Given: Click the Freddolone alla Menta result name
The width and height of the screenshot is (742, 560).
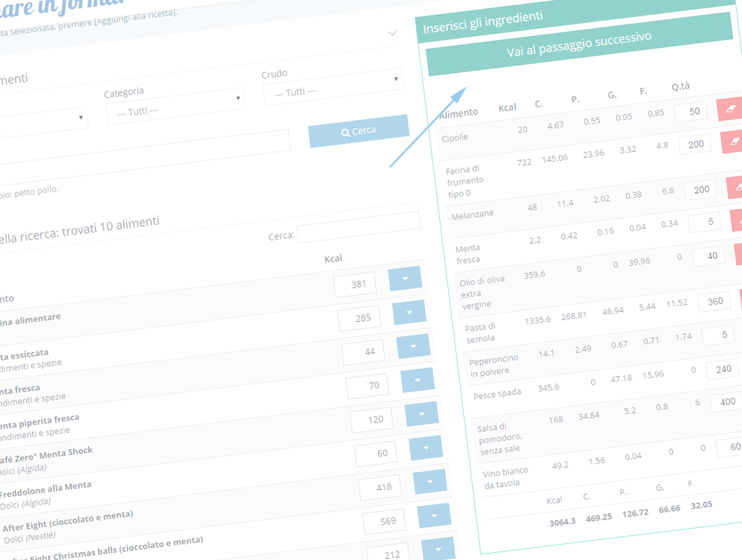Looking at the screenshot, I should coord(46,490).
